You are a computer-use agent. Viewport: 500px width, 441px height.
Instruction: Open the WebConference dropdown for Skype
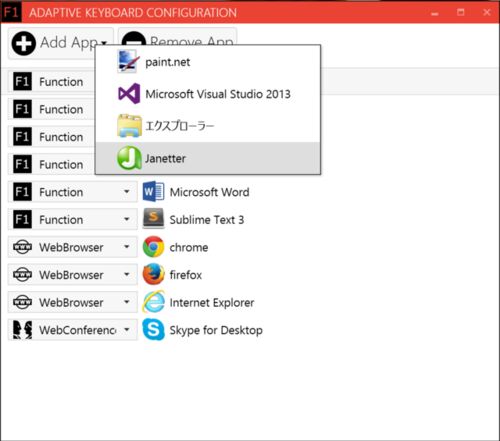click(73, 330)
